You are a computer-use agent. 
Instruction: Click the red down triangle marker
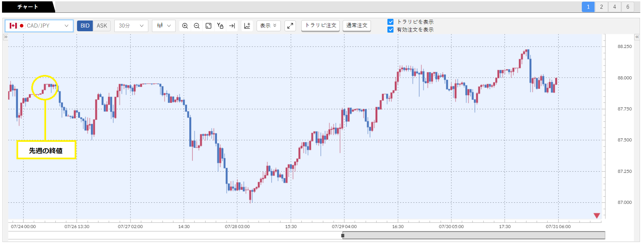coord(597,216)
